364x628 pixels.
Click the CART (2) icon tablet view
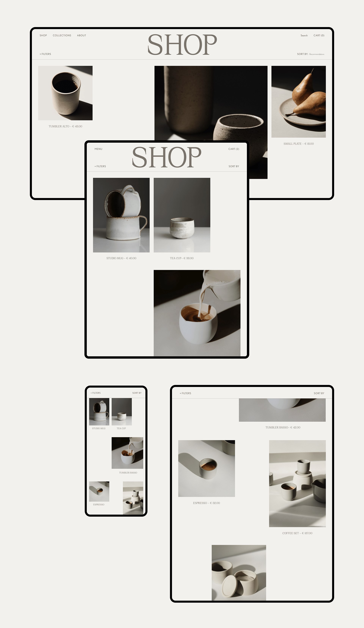234,149
